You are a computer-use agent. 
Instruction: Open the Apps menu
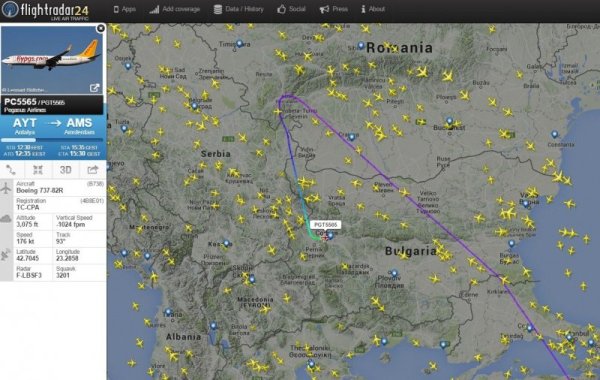click(125, 9)
